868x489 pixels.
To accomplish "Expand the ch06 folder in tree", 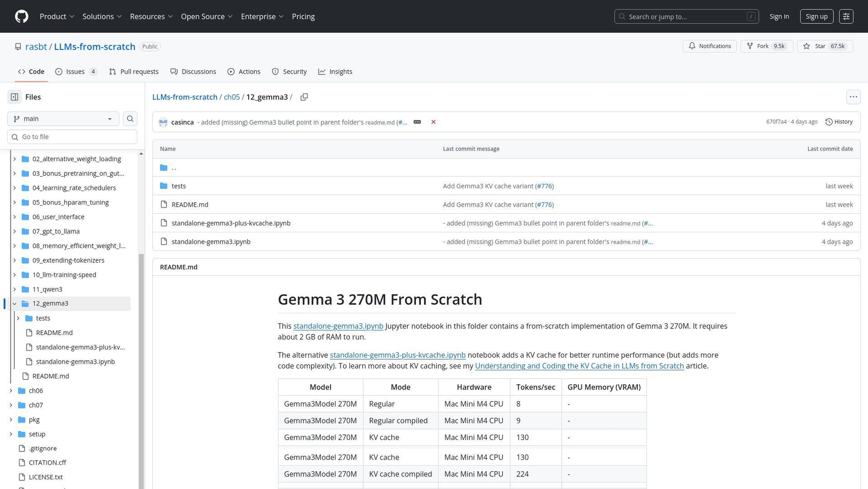I will (x=11, y=390).
